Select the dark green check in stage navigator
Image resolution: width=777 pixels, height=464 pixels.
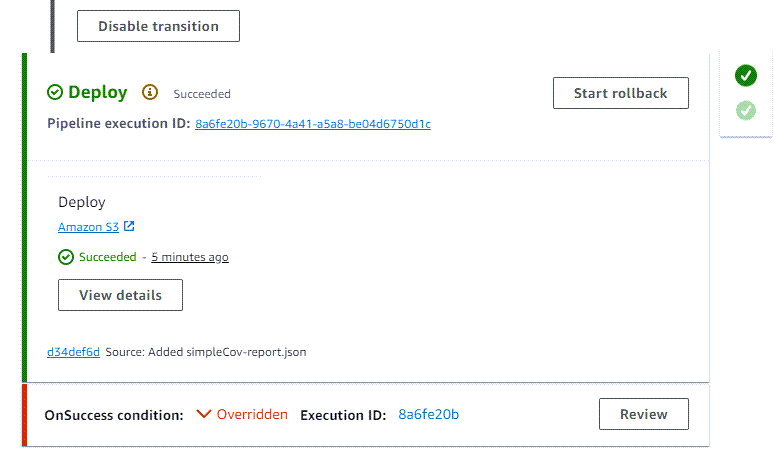click(x=745, y=75)
